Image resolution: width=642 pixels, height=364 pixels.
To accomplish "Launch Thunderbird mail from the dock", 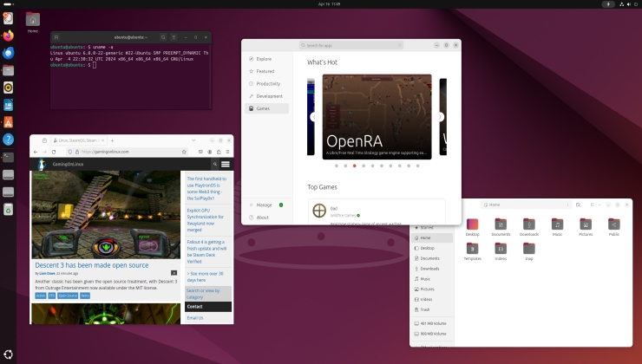I will tap(9, 53).
